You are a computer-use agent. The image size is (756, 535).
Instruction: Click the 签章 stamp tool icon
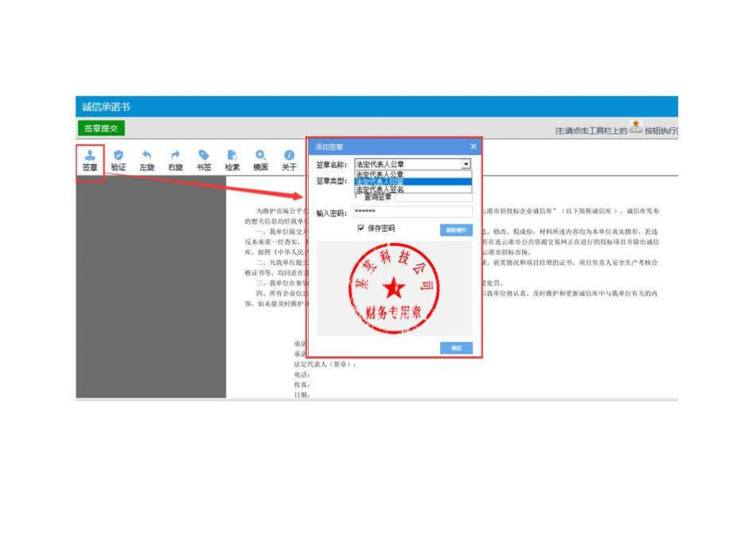[90, 155]
